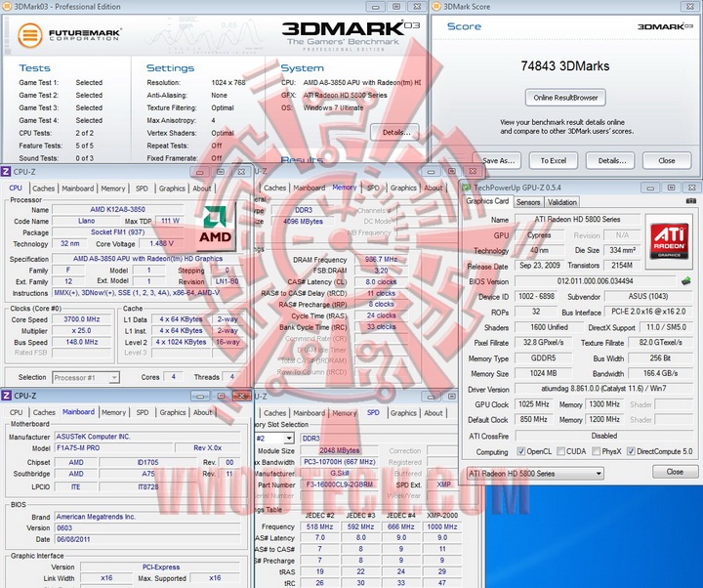Click the Online ResultBrowser button
Image resolution: width=703 pixels, height=588 pixels.
coord(565,98)
